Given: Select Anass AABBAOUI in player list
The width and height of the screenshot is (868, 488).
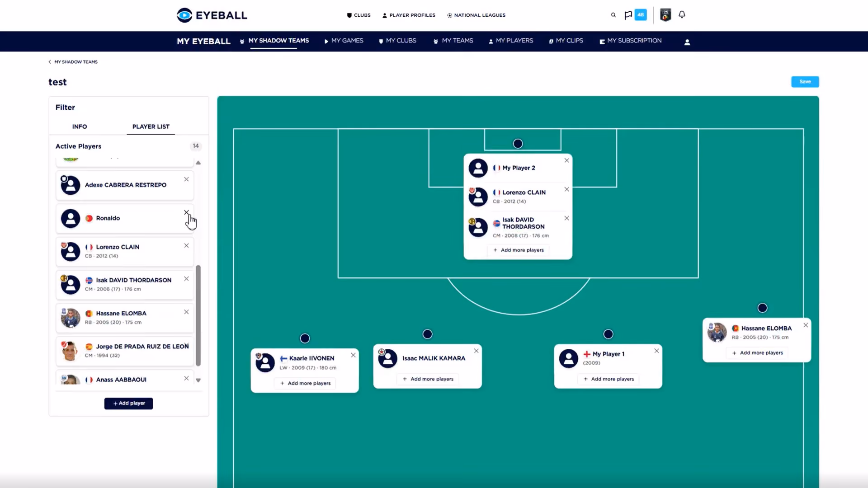Looking at the screenshot, I should 125,378.
